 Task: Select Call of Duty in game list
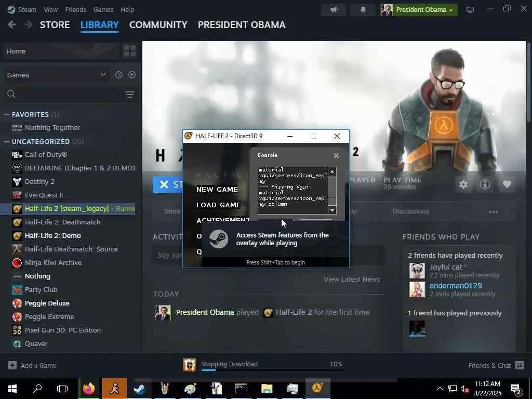(x=46, y=154)
